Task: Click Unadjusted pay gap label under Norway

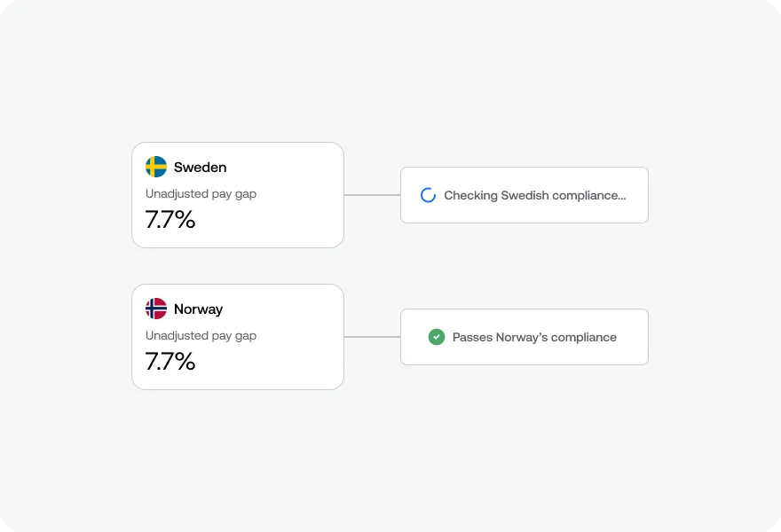Action: [201, 336]
